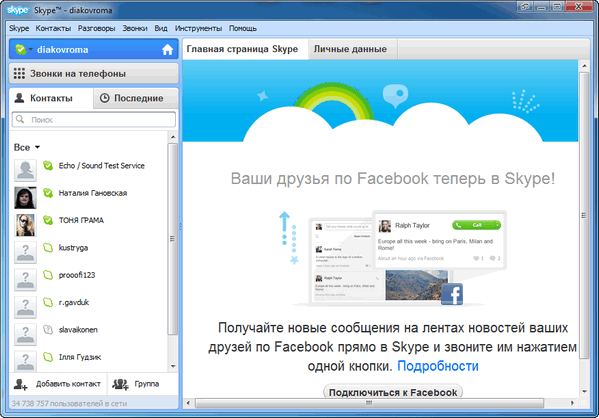Expand the Все contact filter dropdown
This screenshot has width=599, height=418.
coord(27,147)
